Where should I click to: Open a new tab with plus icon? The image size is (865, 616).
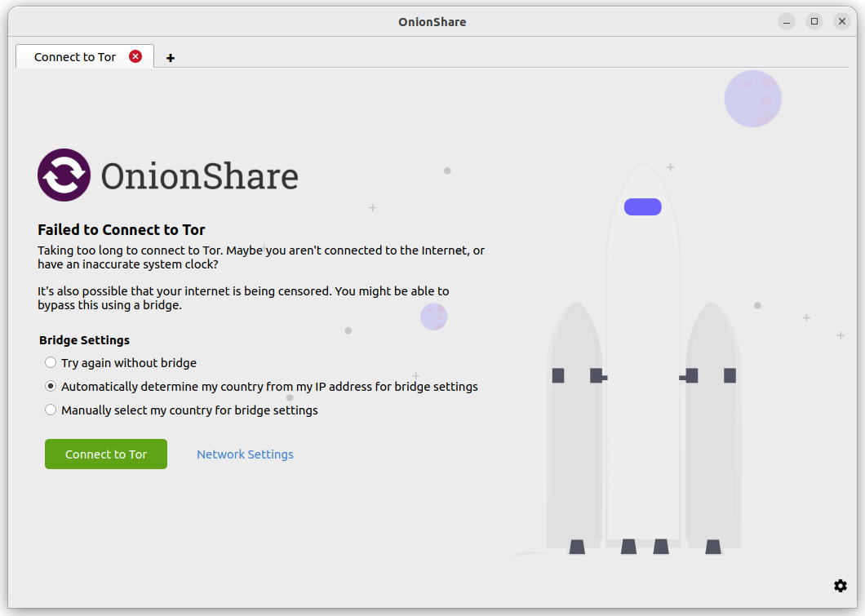pos(171,58)
